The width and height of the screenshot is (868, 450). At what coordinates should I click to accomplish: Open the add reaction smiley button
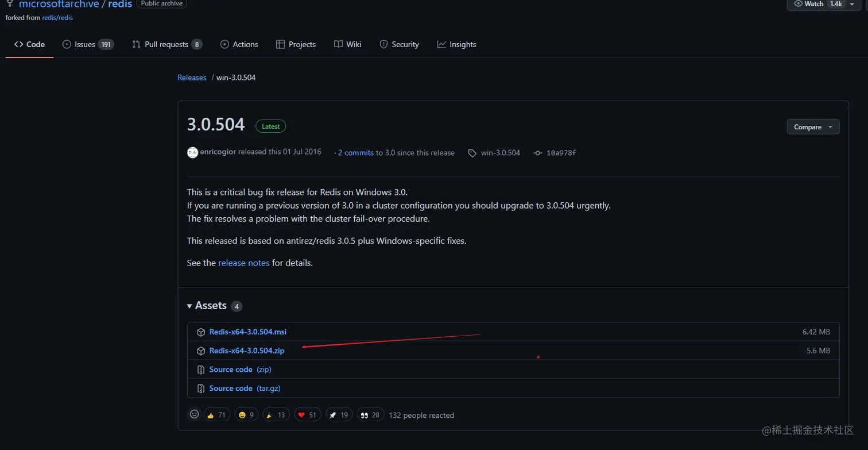(x=195, y=414)
